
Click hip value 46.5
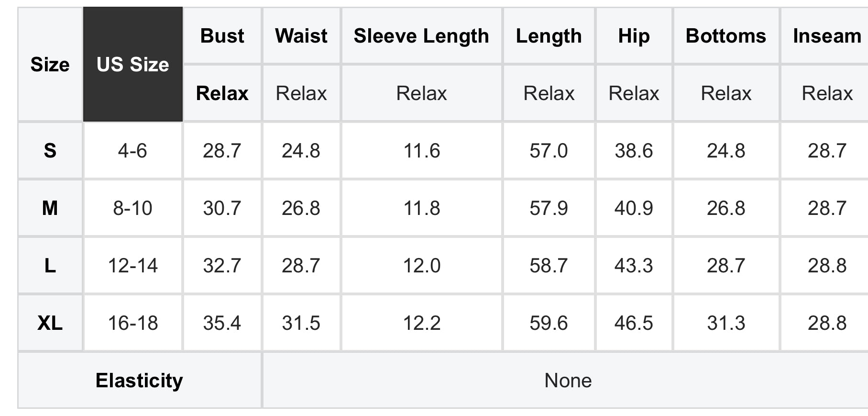[x=634, y=323]
